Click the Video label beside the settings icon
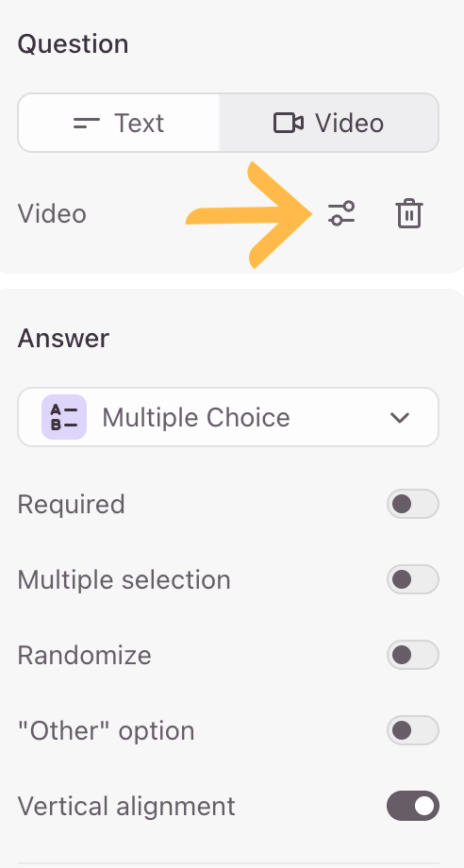The image size is (464, 868). click(52, 213)
